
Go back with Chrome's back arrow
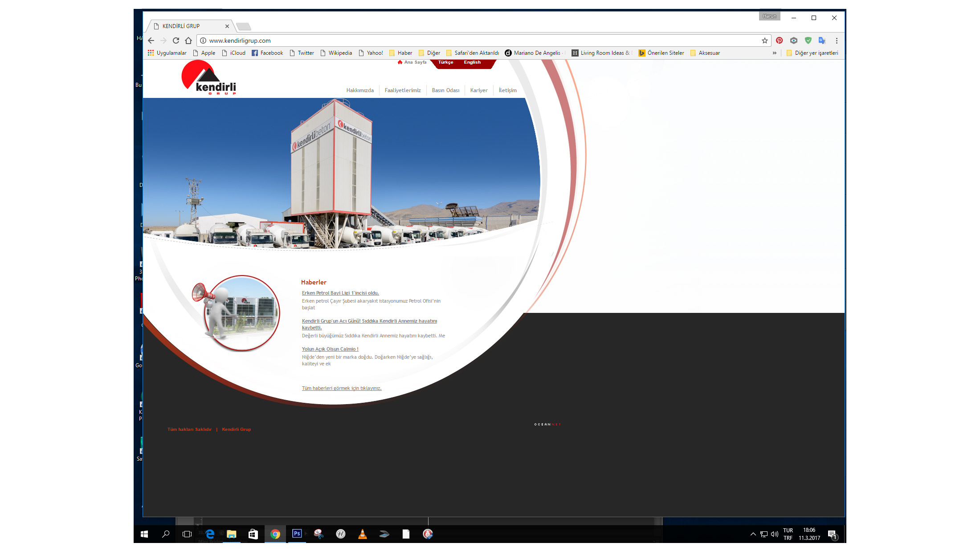[x=151, y=41]
